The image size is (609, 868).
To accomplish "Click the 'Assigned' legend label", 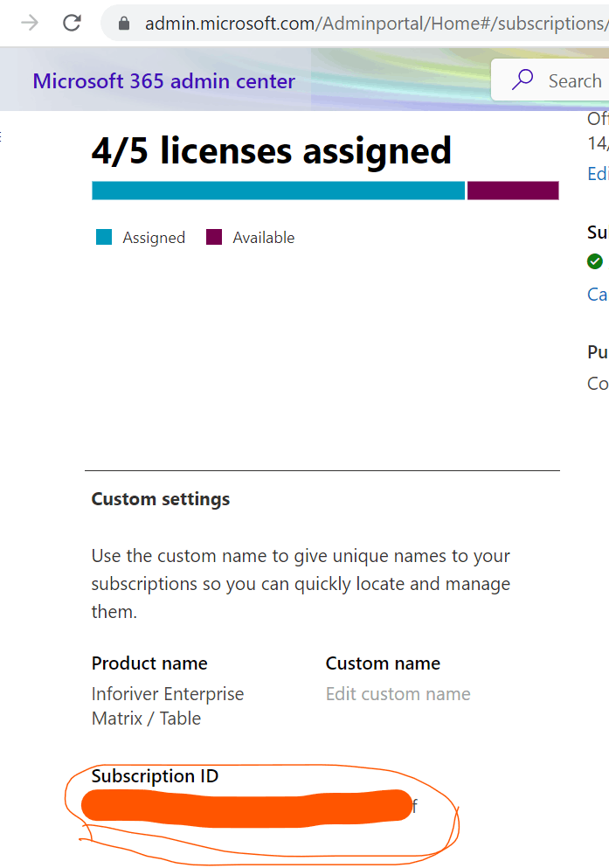I will (x=154, y=238).
